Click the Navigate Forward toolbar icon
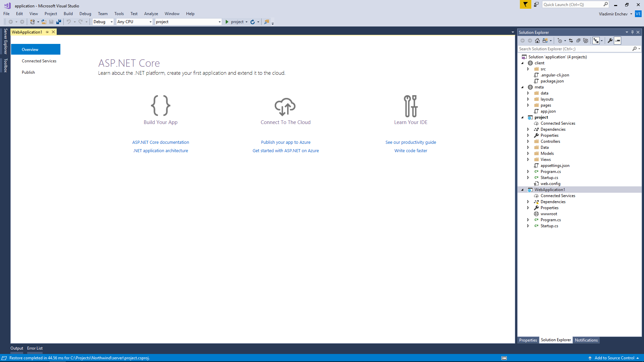Screen dimensions: 644x362 tap(22, 22)
